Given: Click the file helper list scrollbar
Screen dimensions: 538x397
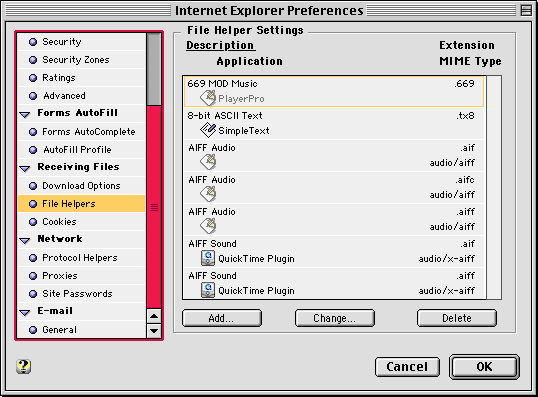Looking at the screenshot, I should [494, 187].
